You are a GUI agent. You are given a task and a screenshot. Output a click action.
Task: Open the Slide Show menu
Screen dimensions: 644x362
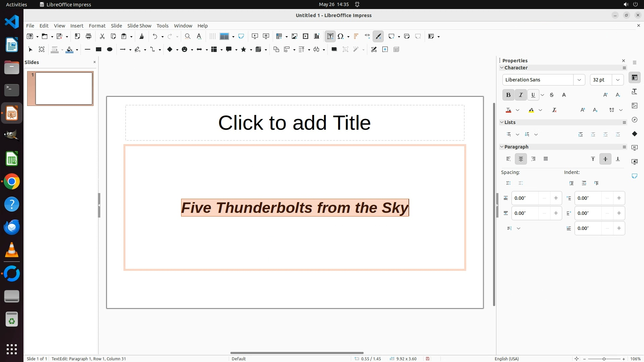(139, 25)
